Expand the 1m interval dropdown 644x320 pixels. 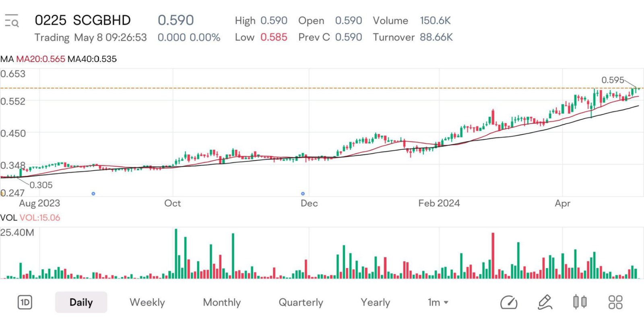(438, 302)
